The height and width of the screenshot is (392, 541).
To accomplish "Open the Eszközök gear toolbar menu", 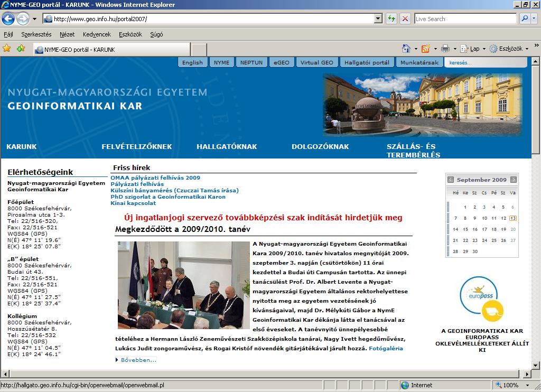I will pos(509,49).
